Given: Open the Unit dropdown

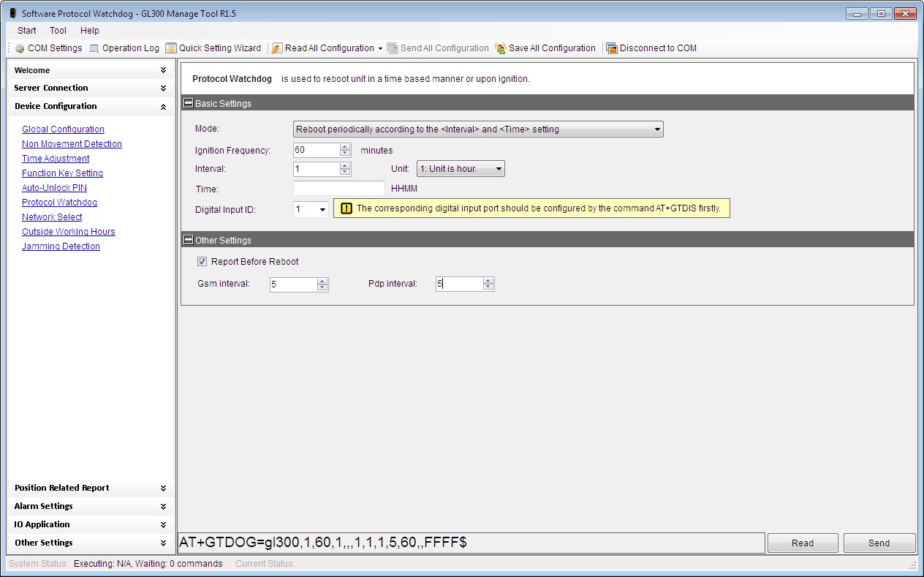Looking at the screenshot, I should pyautogui.click(x=499, y=169).
